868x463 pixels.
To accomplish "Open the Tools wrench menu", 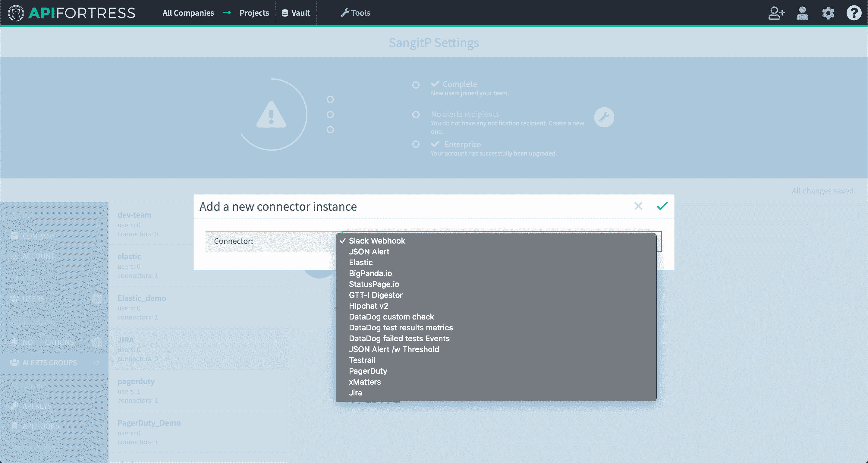I will [x=356, y=13].
